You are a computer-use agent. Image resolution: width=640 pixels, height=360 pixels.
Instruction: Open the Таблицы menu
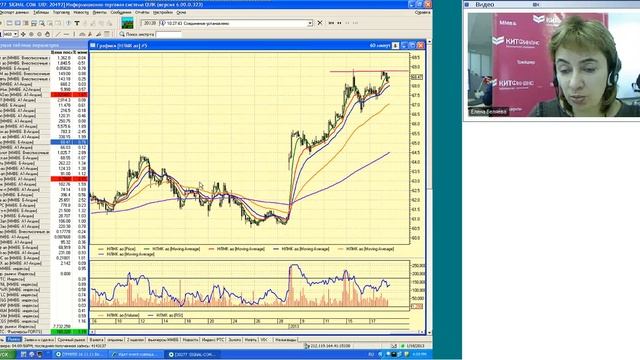[x=41, y=13]
